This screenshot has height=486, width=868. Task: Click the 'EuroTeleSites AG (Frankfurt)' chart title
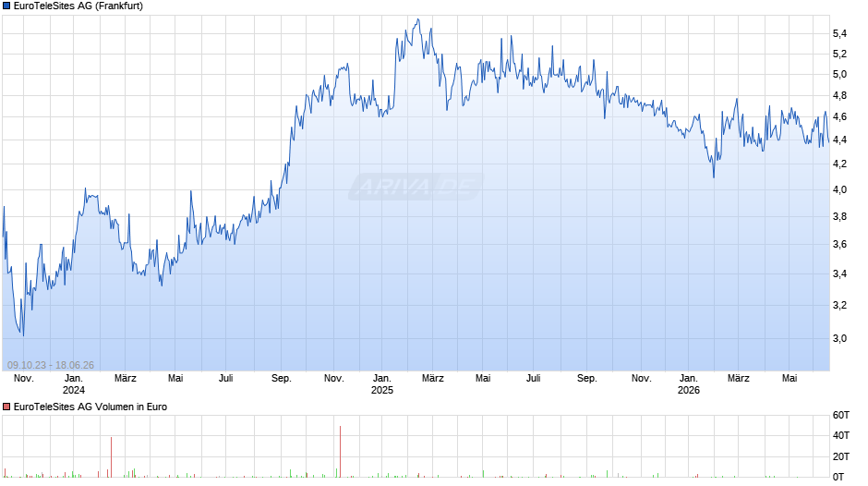click(78, 6)
